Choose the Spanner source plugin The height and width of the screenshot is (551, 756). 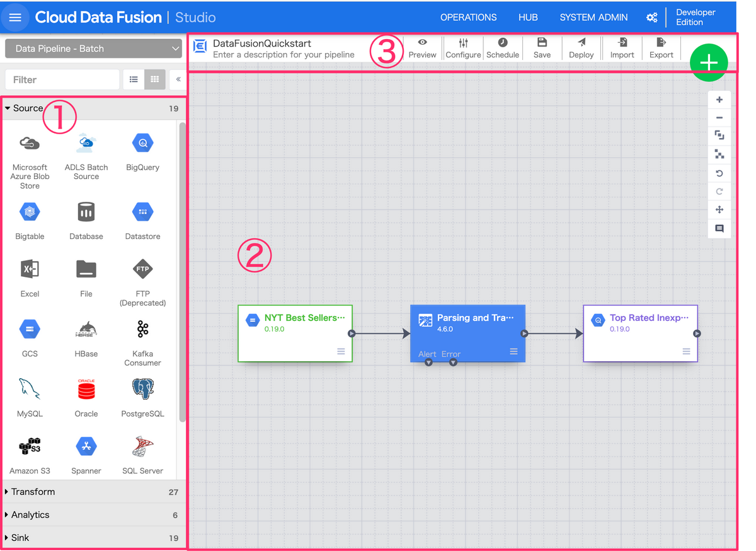[86, 455]
